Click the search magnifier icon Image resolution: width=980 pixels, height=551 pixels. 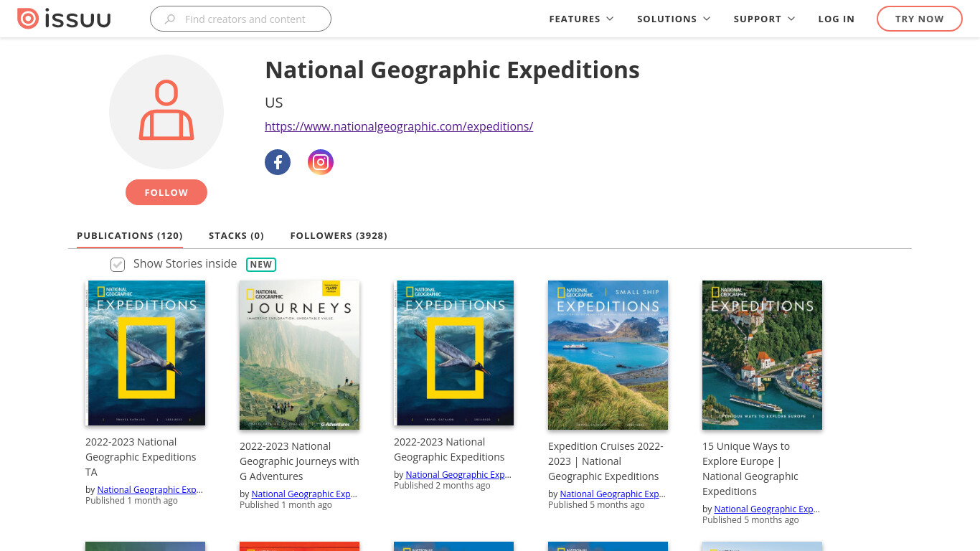170,19
